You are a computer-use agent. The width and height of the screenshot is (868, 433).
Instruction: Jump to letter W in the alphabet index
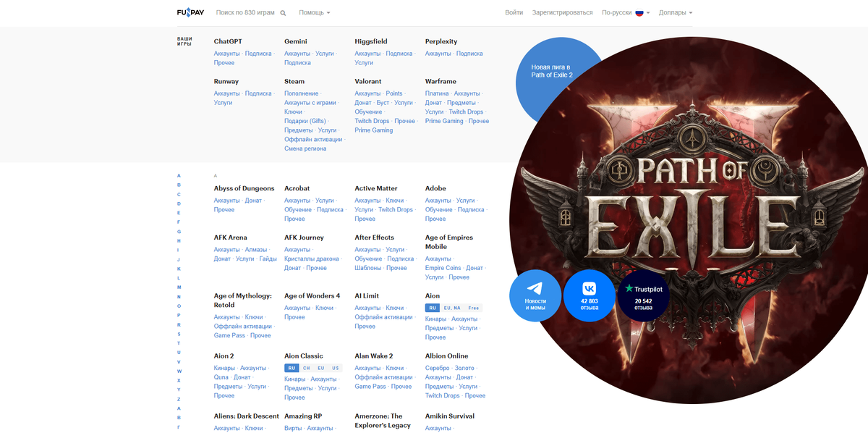tap(179, 371)
